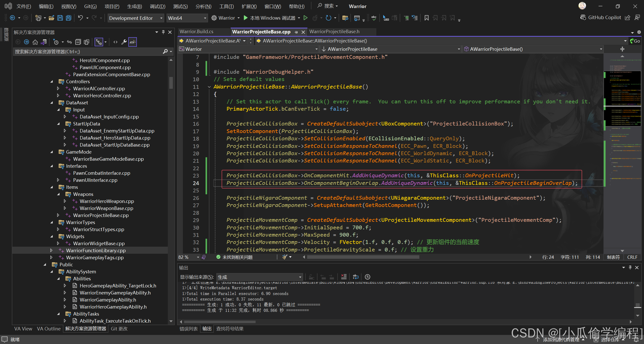
Task: Open Properties wrench icon in Solution Explorer
Action: point(124,42)
